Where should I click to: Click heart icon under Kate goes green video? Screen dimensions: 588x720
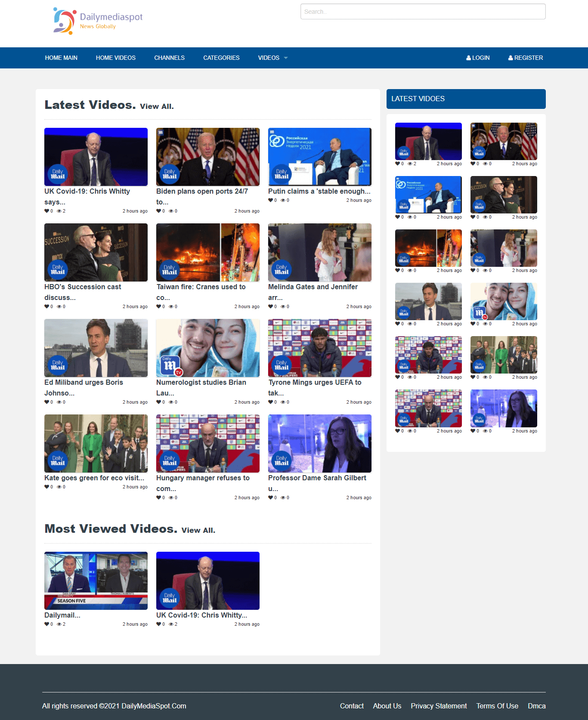tap(46, 487)
